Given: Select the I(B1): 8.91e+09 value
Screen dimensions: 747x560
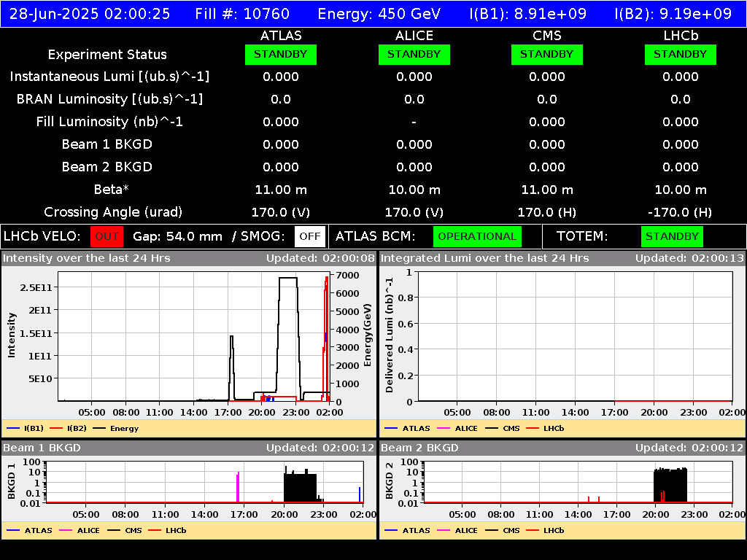Looking at the screenshot, I should point(528,13).
